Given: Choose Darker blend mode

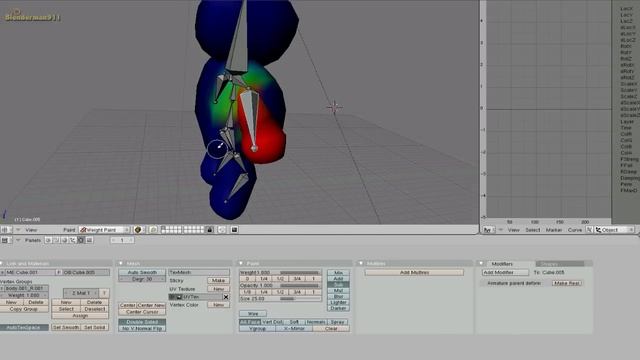Looking at the screenshot, I should [338, 308].
